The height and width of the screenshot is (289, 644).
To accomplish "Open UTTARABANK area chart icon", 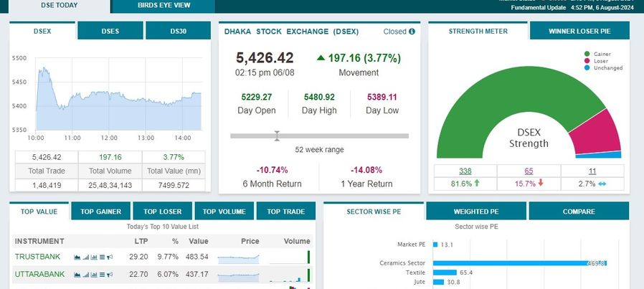I will (77, 275).
